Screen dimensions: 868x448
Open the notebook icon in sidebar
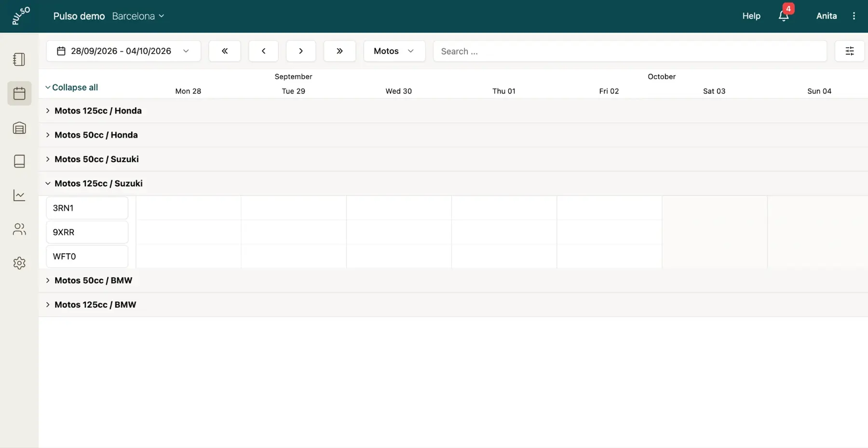[x=19, y=59]
